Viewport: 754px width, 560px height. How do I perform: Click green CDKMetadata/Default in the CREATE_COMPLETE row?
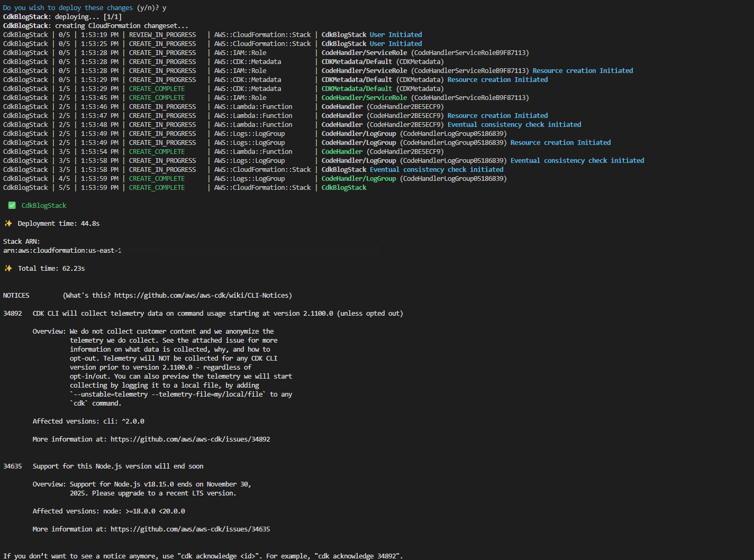tap(357, 88)
